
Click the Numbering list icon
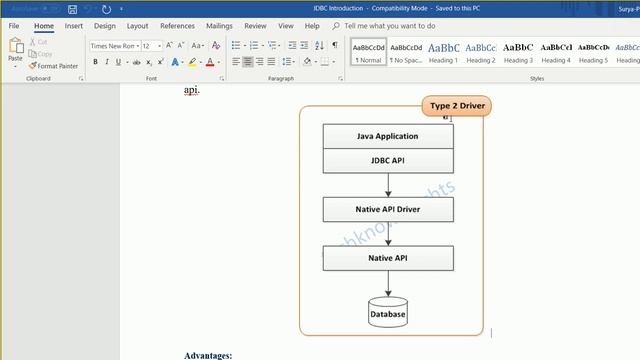tap(254, 45)
